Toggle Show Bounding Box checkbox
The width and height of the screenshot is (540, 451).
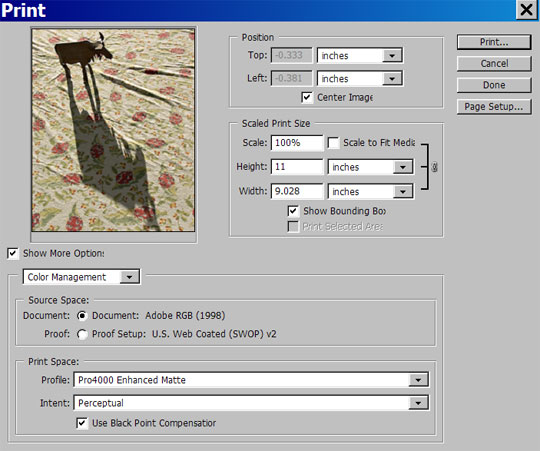[x=293, y=211]
